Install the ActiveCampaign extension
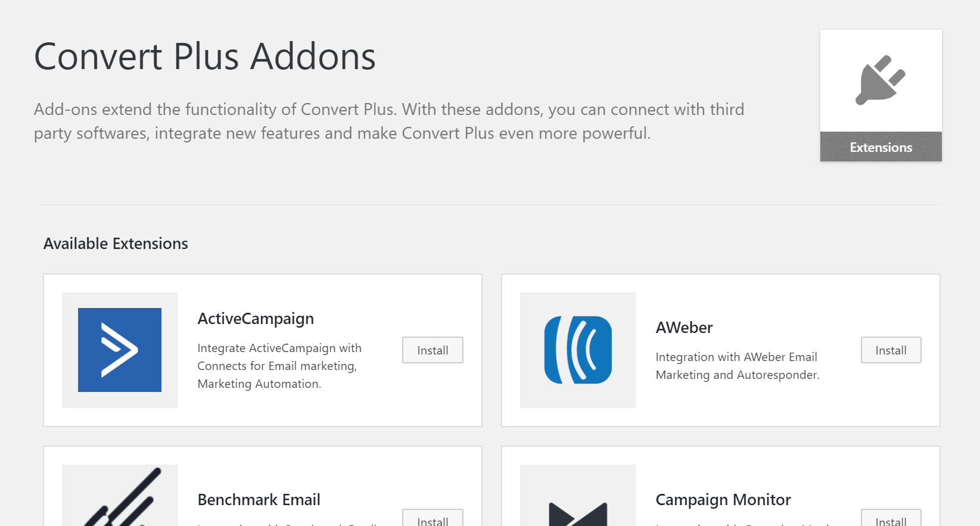Screen dimensions: 980x526 point(433,350)
